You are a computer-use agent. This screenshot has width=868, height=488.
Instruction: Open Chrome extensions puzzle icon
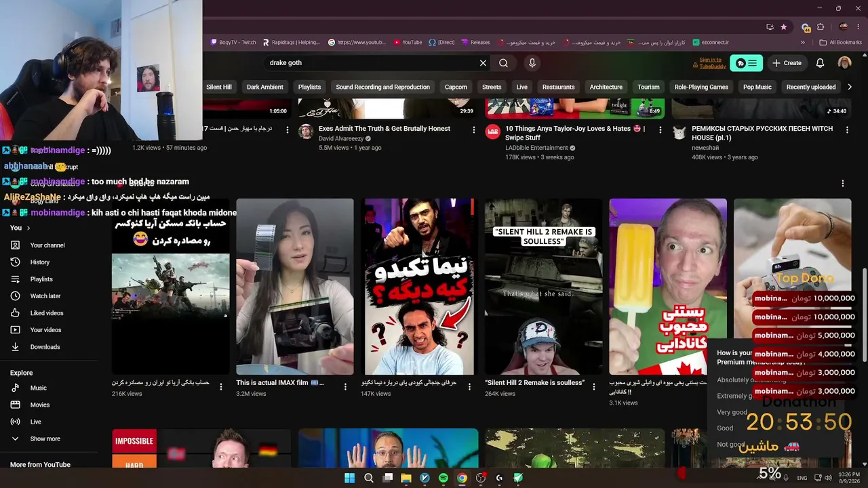pyautogui.click(x=821, y=27)
